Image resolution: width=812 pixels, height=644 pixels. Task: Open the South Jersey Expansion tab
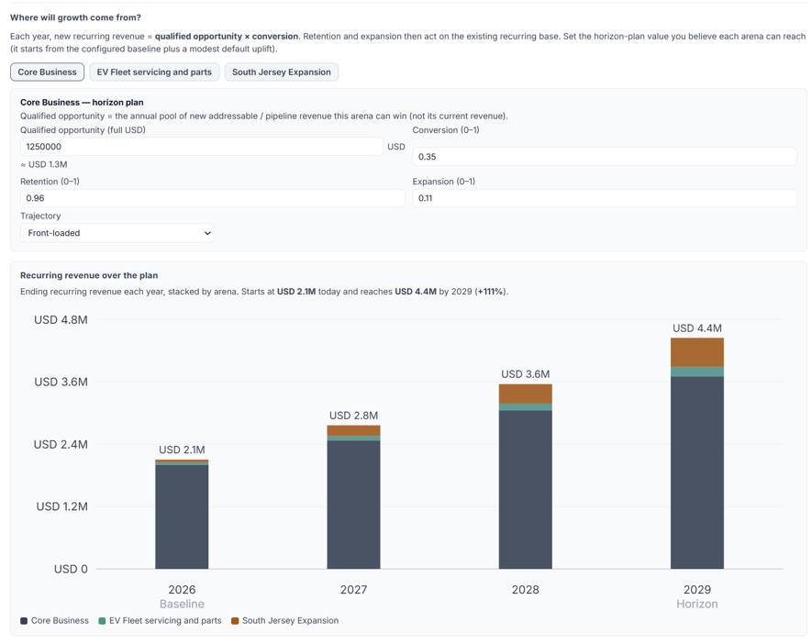(281, 72)
